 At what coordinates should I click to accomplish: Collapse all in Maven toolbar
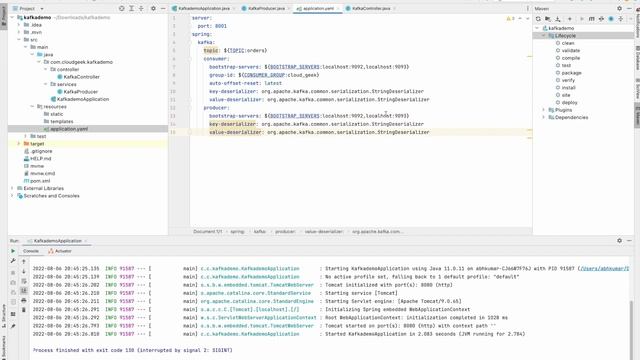[x=621, y=19]
